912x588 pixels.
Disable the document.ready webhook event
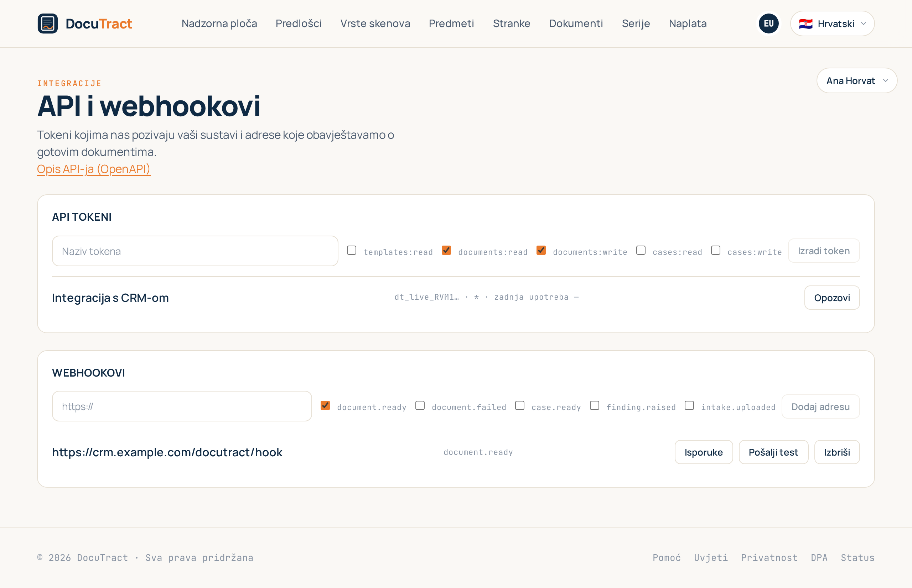tap(325, 405)
